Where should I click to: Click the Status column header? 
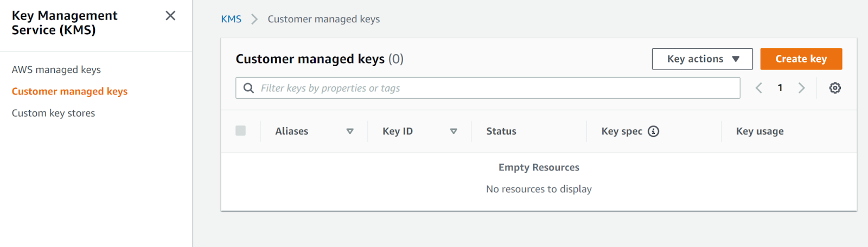pyautogui.click(x=501, y=131)
